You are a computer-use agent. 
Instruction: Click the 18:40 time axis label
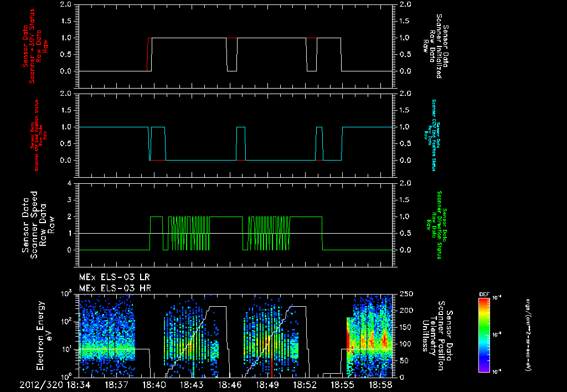pos(154,385)
